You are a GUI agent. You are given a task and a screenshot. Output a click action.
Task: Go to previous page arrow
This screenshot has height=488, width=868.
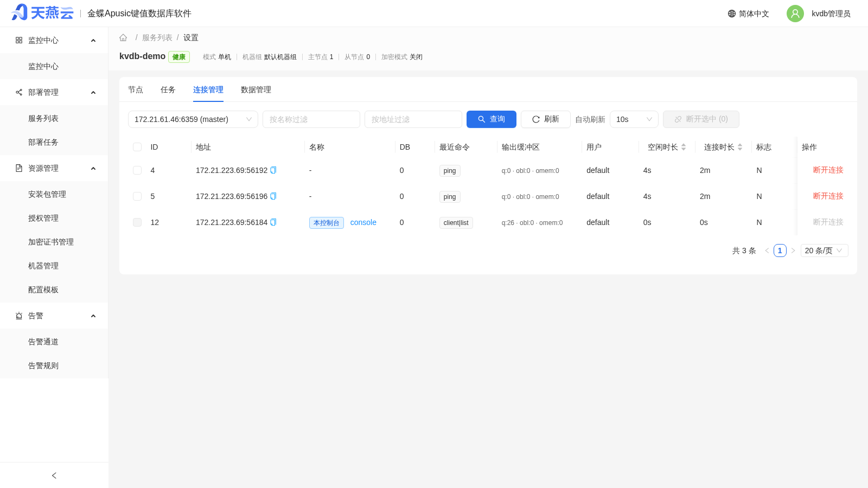(767, 251)
